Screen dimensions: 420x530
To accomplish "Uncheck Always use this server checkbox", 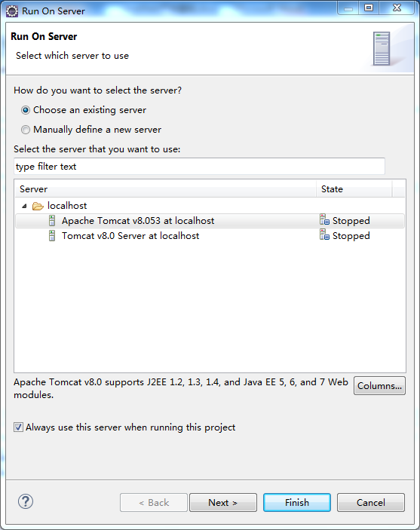I will (x=18, y=427).
